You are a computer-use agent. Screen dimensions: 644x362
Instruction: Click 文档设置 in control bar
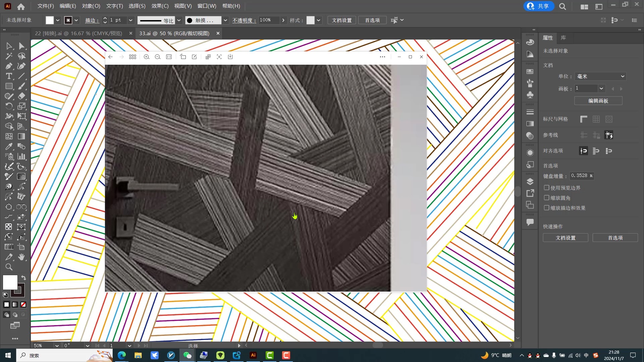click(x=342, y=20)
